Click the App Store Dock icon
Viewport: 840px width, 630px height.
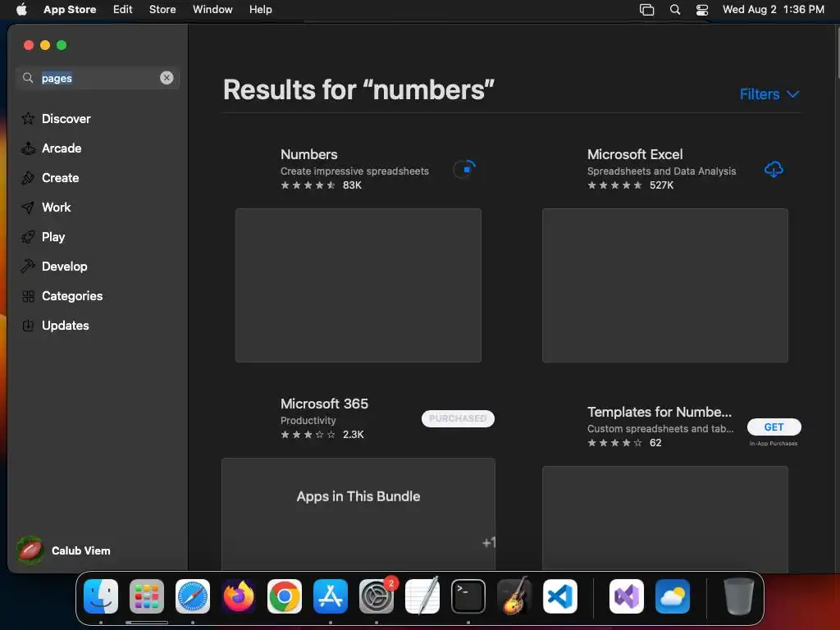(x=331, y=596)
